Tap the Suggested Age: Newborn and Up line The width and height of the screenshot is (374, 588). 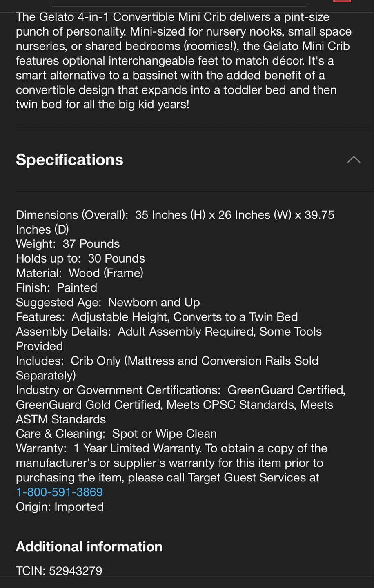108,303
